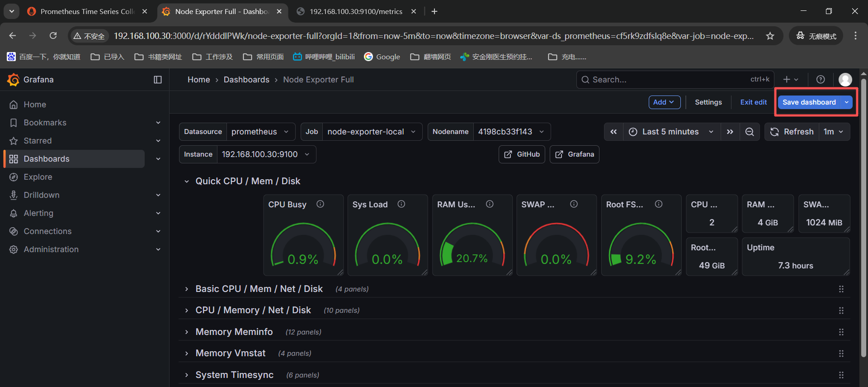Click the plus New menu icon
Image resolution: width=868 pixels, height=387 pixels.
coord(790,80)
